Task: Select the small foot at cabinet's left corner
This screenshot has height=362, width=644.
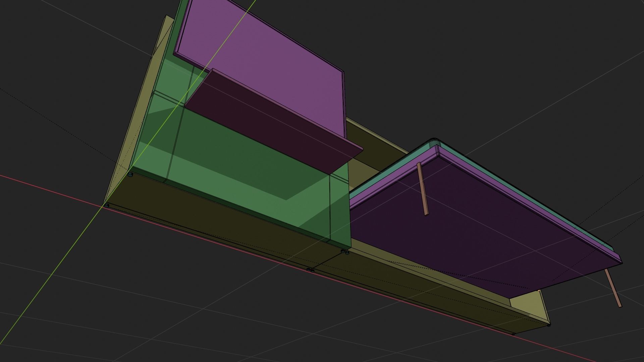Action: 107,205
